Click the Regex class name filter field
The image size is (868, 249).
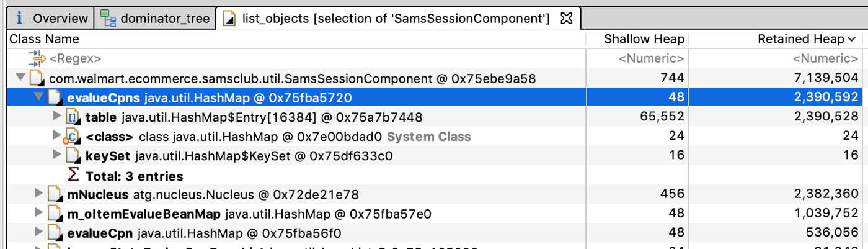tap(74, 59)
